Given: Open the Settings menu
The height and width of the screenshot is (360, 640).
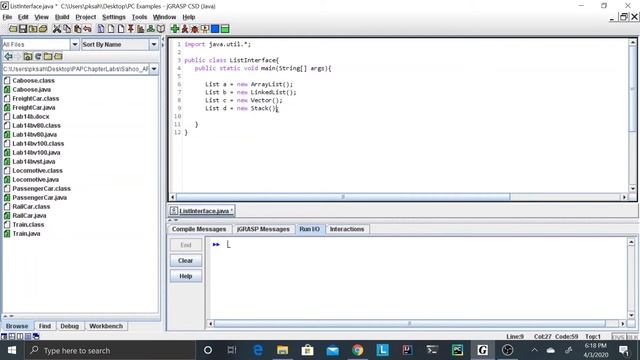Looking at the screenshot, I should (x=114, y=17).
